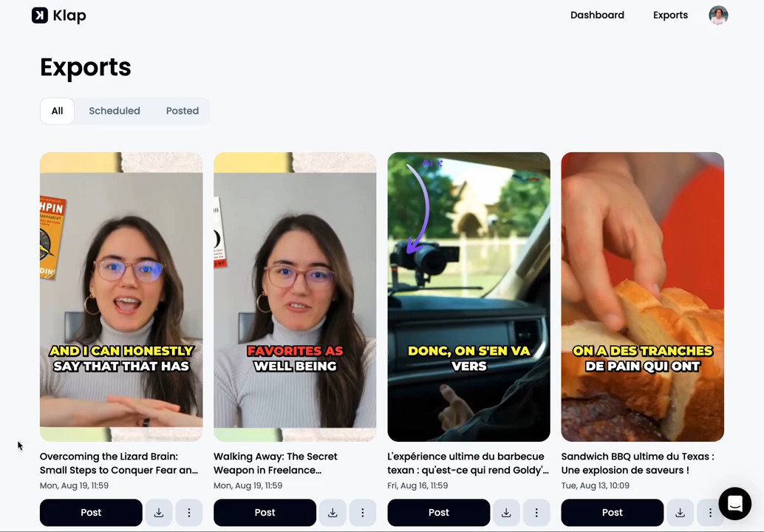
Task: Open the user profile avatar
Action: tap(718, 15)
